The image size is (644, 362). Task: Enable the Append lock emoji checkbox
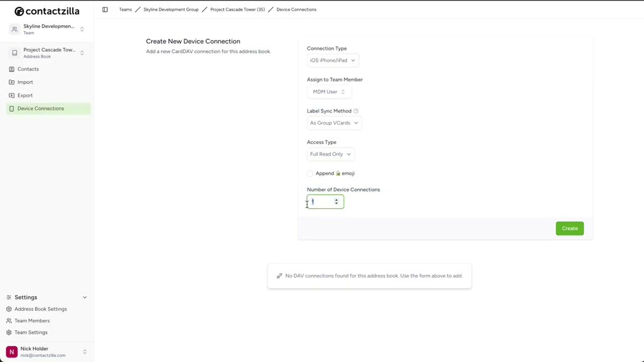[310, 173]
